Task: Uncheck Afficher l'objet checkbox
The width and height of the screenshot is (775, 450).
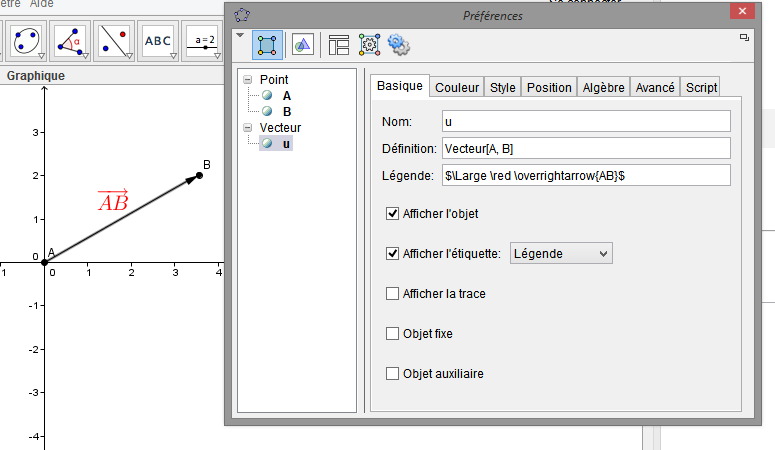Action: [x=393, y=213]
